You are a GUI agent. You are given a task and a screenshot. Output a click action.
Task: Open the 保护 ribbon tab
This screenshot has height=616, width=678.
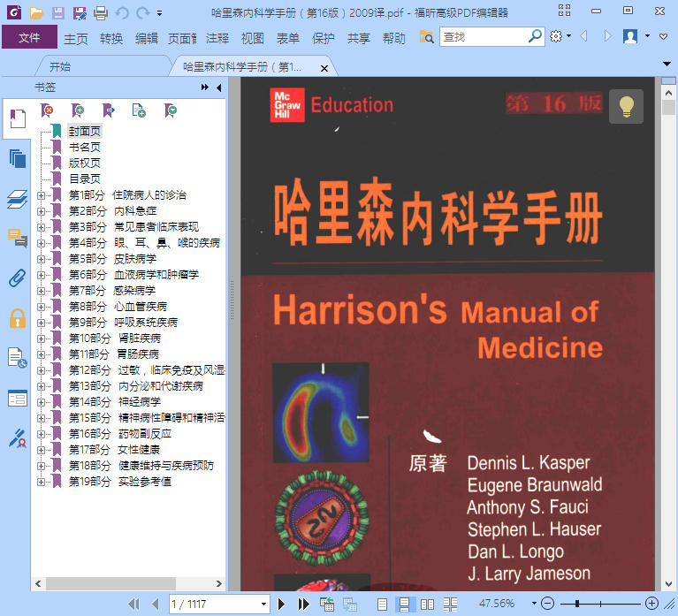tap(323, 39)
